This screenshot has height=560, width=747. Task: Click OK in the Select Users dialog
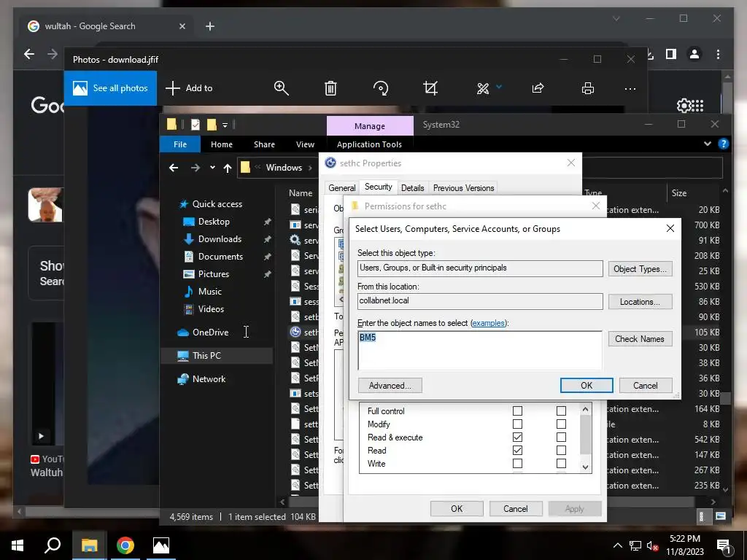pos(587,385)
